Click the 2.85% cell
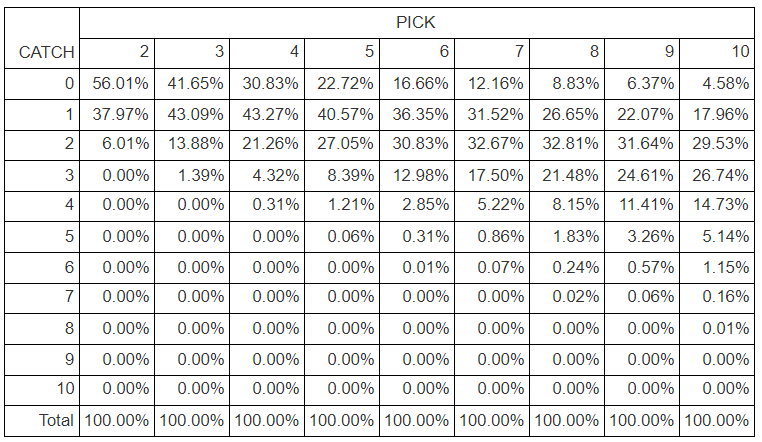The image size is (762, 442). 417,206
